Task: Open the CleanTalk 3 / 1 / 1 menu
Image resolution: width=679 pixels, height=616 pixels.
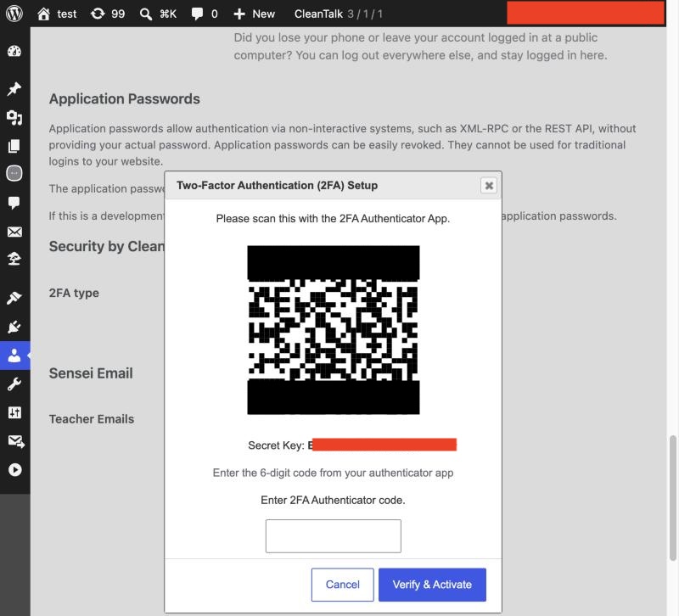Action: tap(338, 14)
